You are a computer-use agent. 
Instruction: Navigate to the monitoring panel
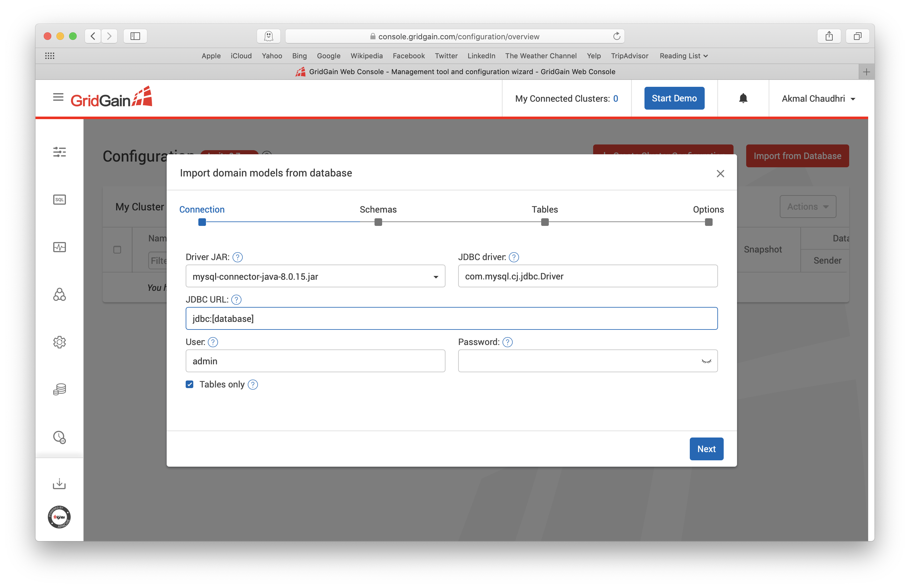coord(60,247)
